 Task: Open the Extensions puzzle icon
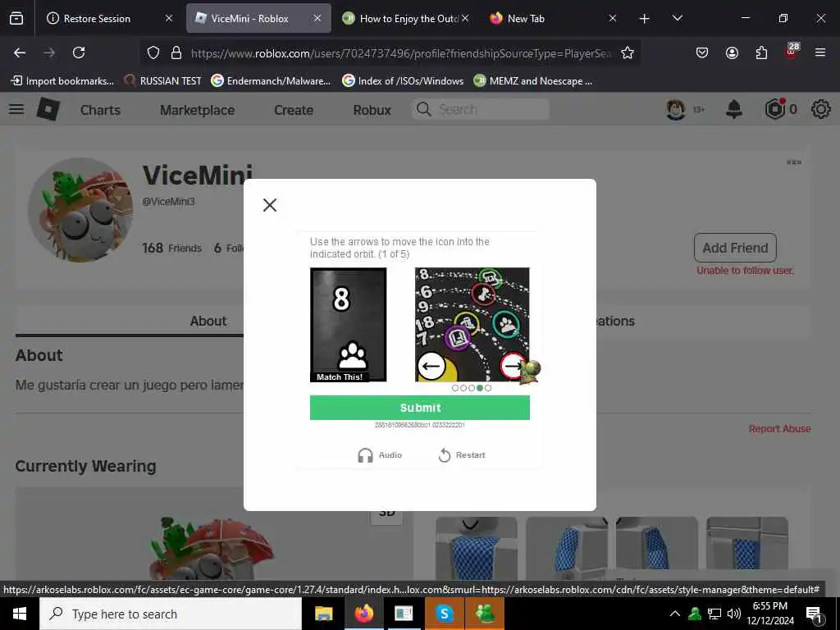[761, 52]
